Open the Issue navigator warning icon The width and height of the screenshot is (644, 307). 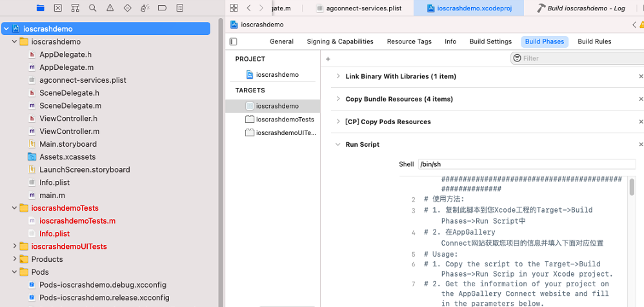pos(109,8)
